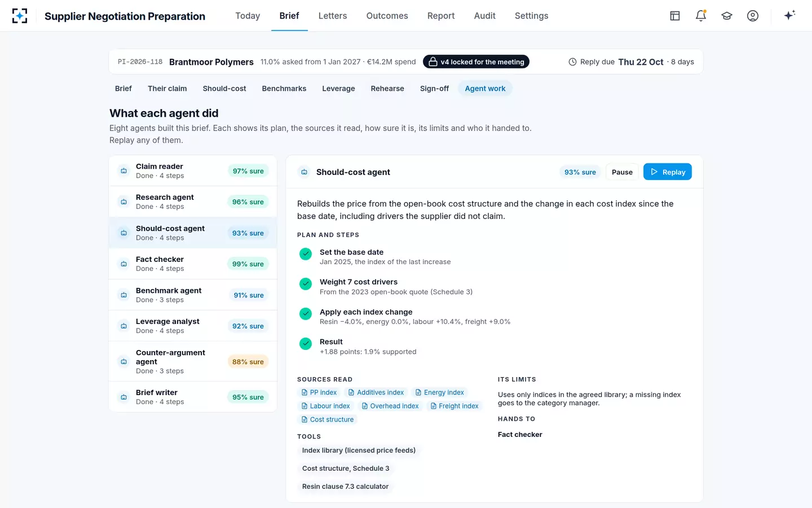Image resolution: width=812 pixels, height=508 pixels.
Task: Click the graduation cap learning icon
Action: coord(727,16)
